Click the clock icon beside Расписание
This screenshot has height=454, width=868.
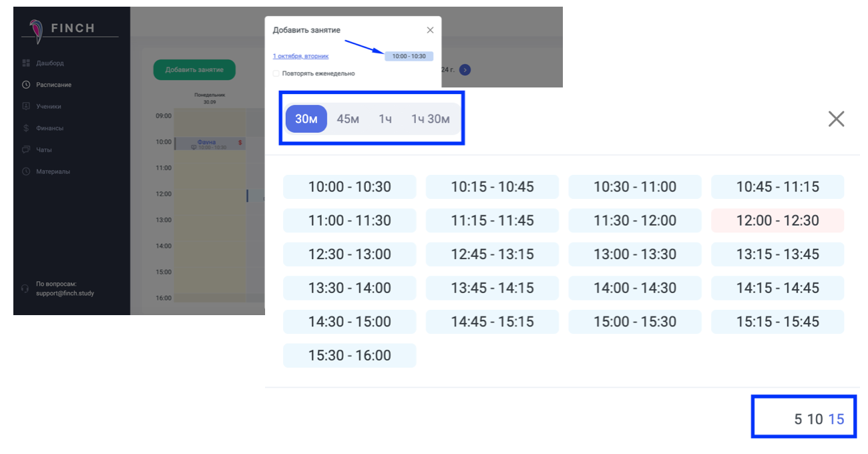click(x=26, y=85)
